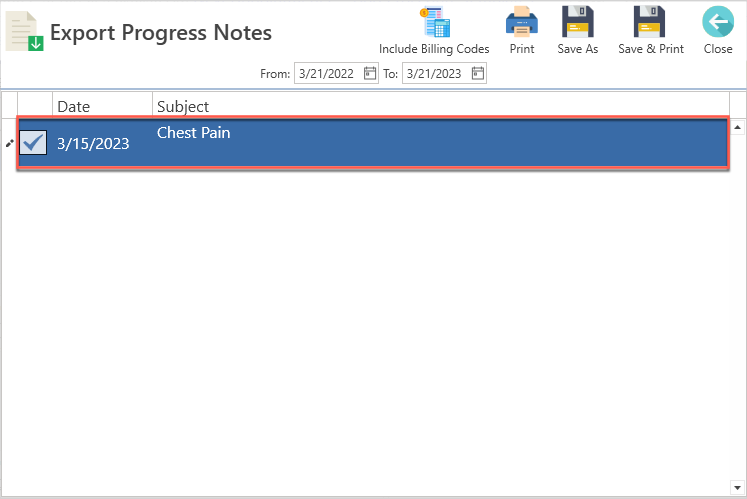Screen dimensions: 747x499
Task: Click the Save & Print label
Action: tap(651, 49)
